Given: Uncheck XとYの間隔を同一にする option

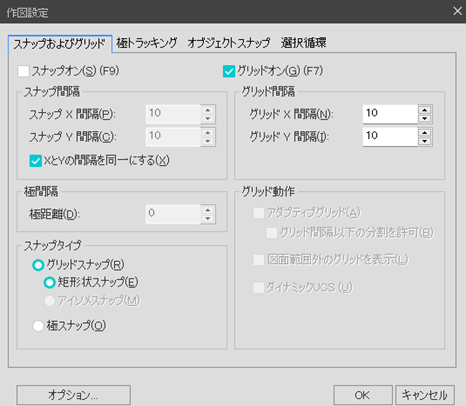Looking at the screenshot, I should [x=36, y=161].
